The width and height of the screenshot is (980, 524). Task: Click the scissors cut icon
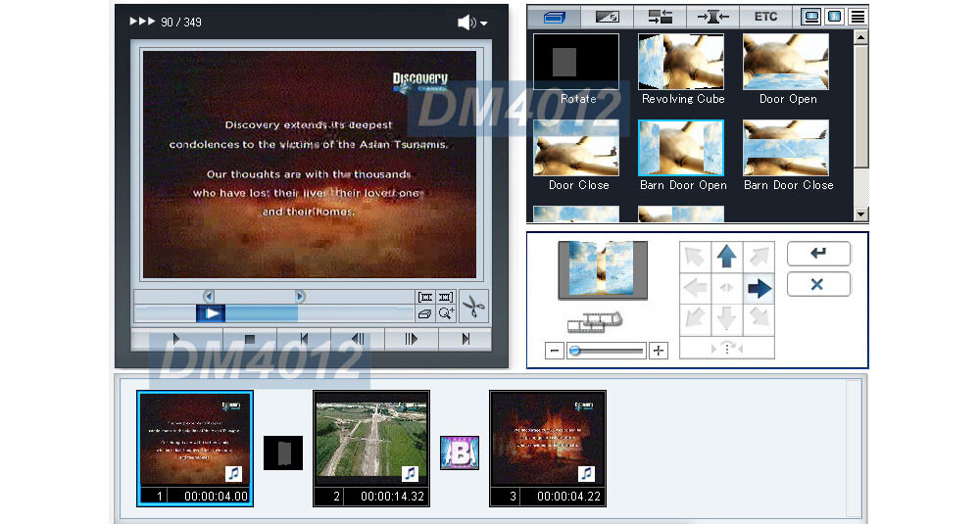[473, 306]
